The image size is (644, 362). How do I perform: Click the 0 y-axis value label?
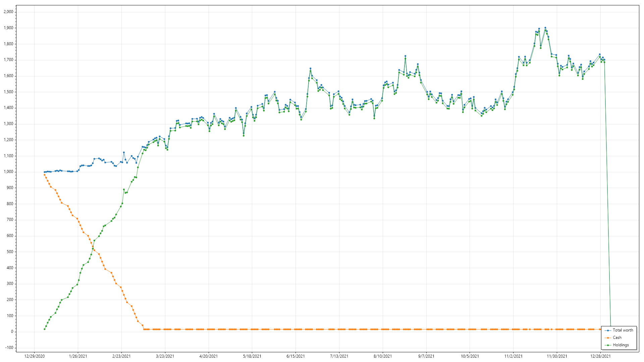(12, 332)
